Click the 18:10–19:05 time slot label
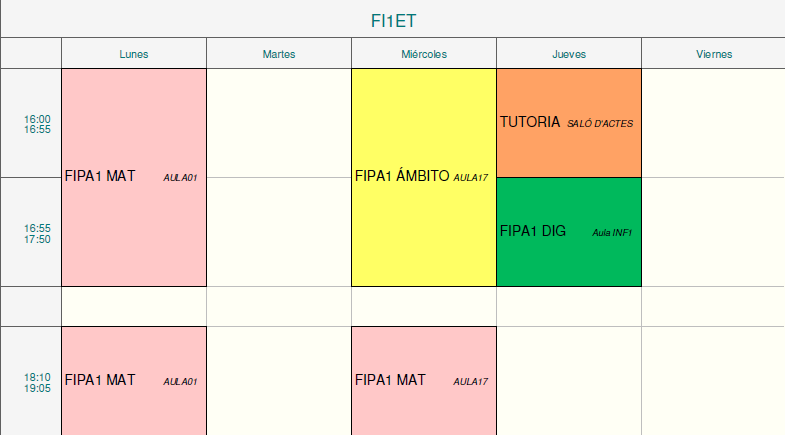The width and height of the screenshot is (785, 435). 38,382
